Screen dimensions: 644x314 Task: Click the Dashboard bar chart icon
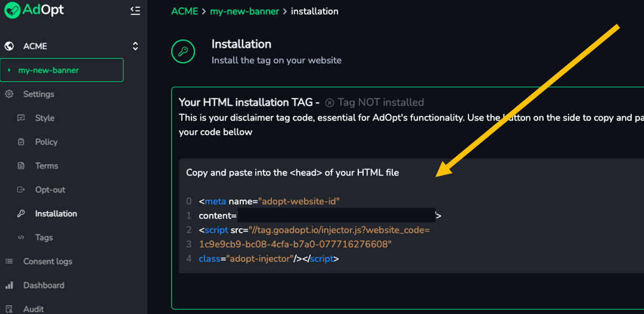click(9, 285)
